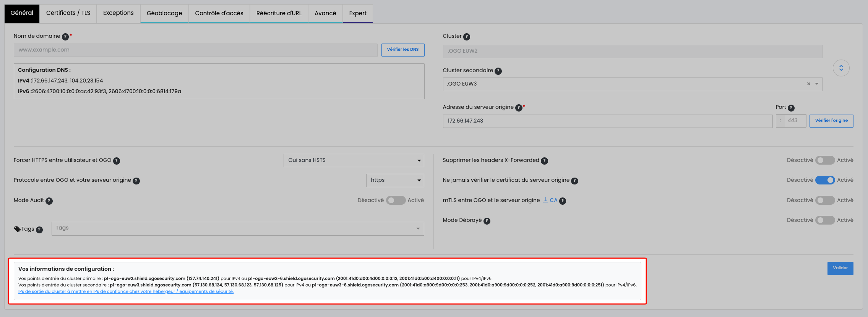
Task: Show the Port help tooltip
Action: click(791, 108)
